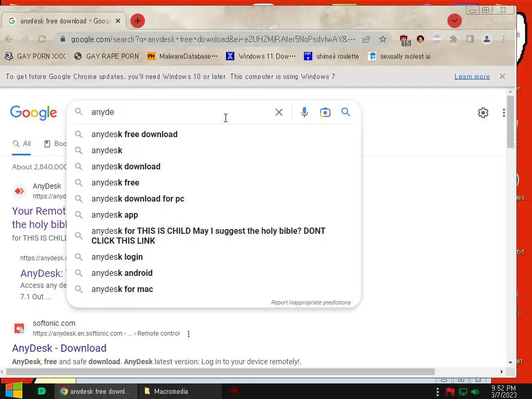Viewport: 532px width, 399px height.
Task: Share this page via the share icon
Action: pyautogui.click(x=366, y=39)
